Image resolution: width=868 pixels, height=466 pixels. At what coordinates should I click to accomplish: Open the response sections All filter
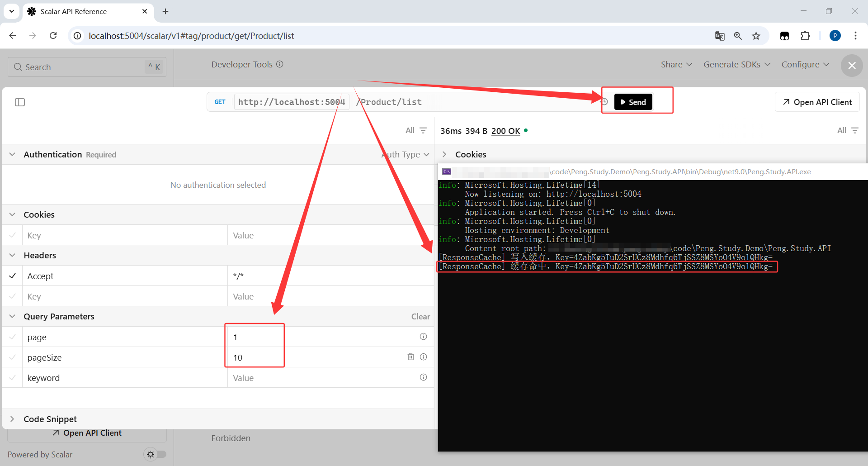pos(848,130)
